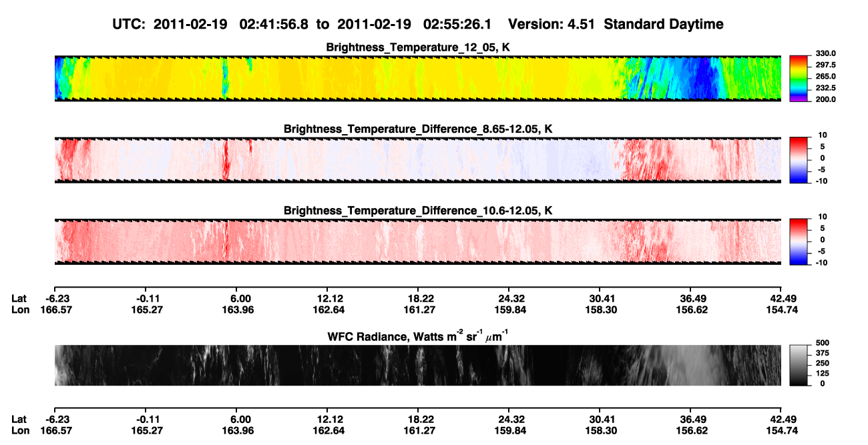Click the start time '02:41:56.8' in header
The height and width of the screenshot is (445, 868).
(x=274, y=25)
